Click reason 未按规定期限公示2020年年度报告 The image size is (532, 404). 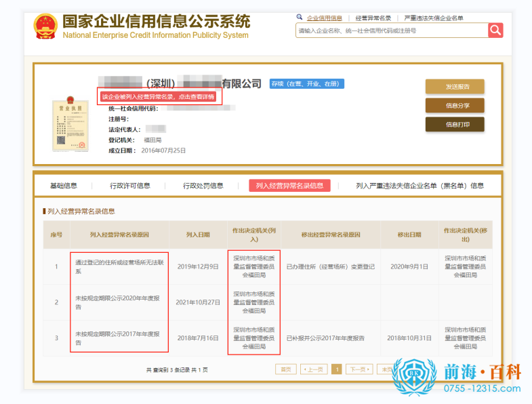[117, 302]
